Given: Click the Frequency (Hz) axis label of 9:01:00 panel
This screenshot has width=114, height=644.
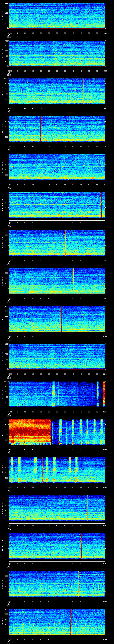Looking at the screenshot, I should click(x=3, y=16).
